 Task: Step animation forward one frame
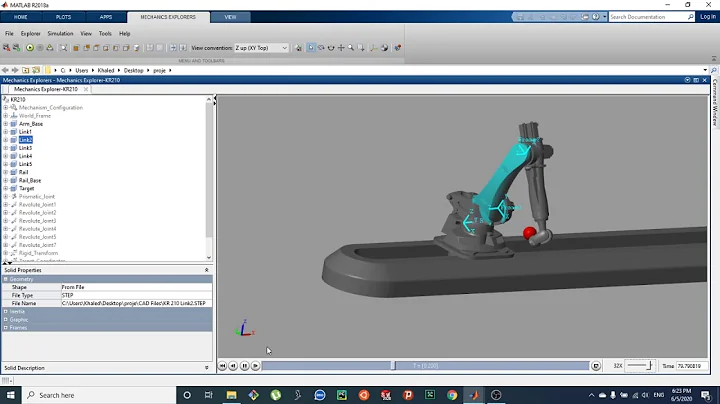tap(255, 366)
